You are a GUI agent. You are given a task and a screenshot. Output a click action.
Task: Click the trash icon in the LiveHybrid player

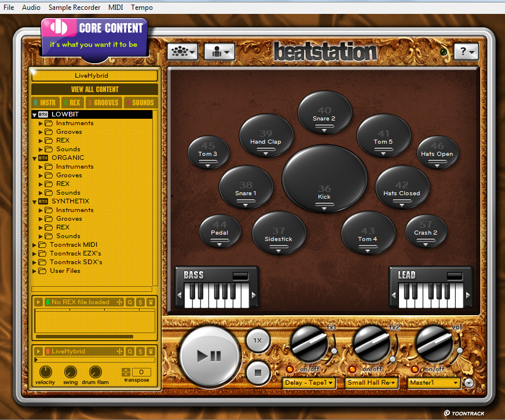pyautogui.click(x=151, y=352)
